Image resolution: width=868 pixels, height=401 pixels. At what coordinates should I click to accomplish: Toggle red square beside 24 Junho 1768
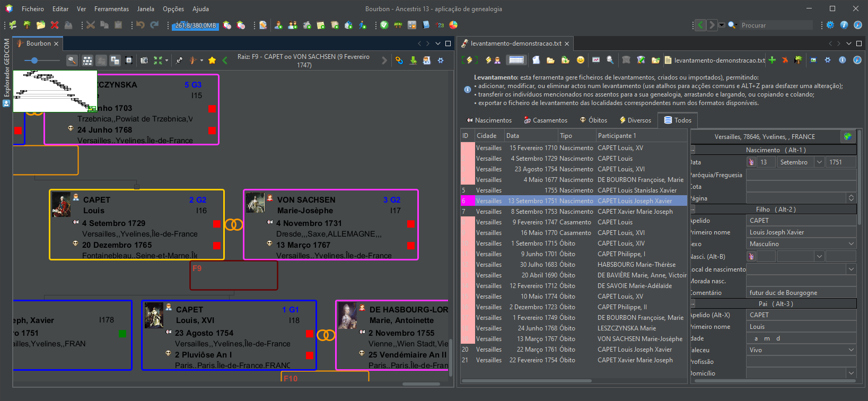pyautogui.click(x=212, y=130)
